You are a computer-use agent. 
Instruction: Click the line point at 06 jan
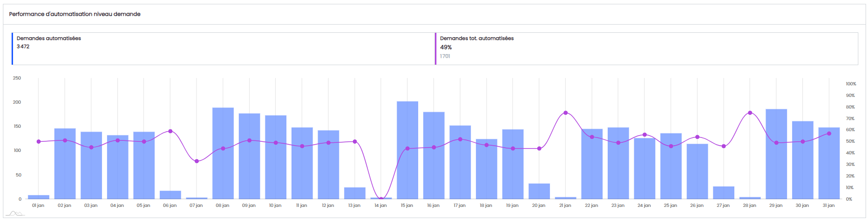click(170, 131)
